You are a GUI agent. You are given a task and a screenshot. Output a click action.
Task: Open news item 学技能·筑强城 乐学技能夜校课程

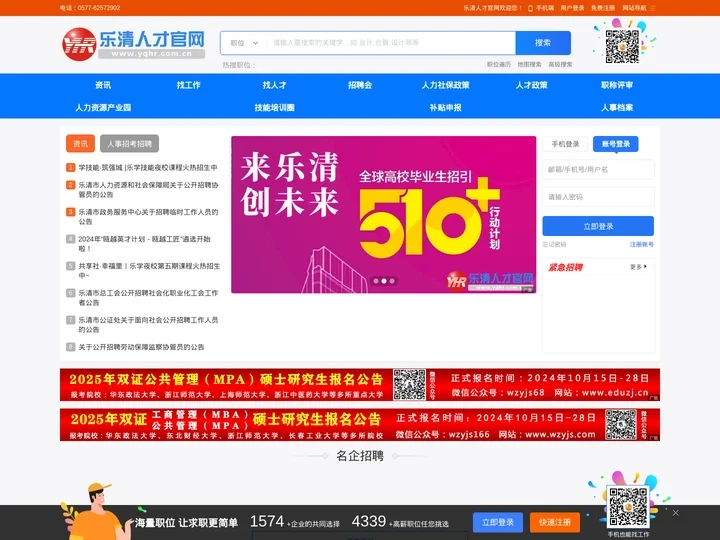pos(148,168)
